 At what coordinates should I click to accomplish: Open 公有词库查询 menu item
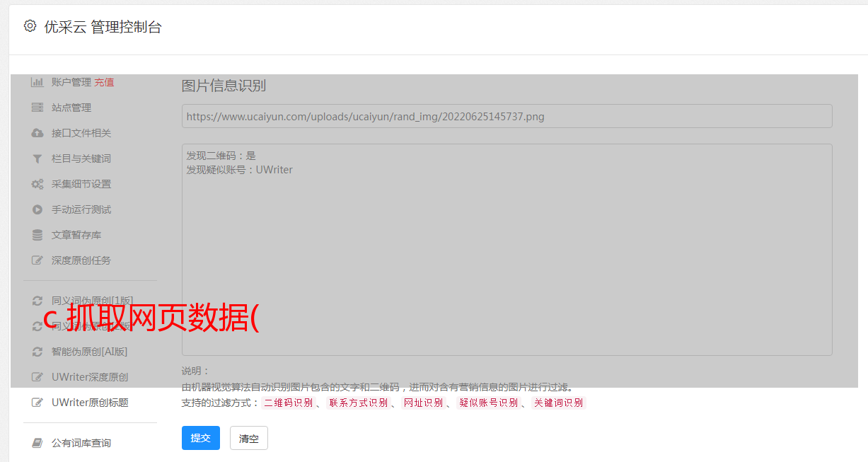point(81,443)
